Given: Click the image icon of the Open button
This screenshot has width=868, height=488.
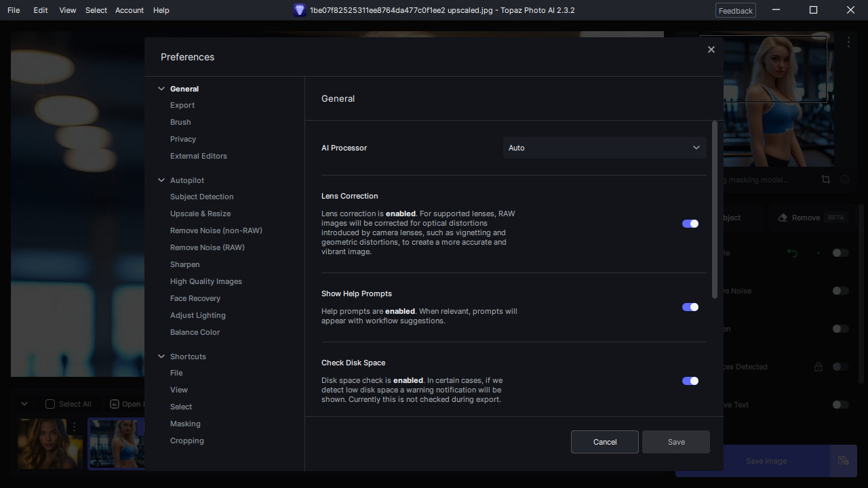Looking at the screenshot, I should [115, 404].
